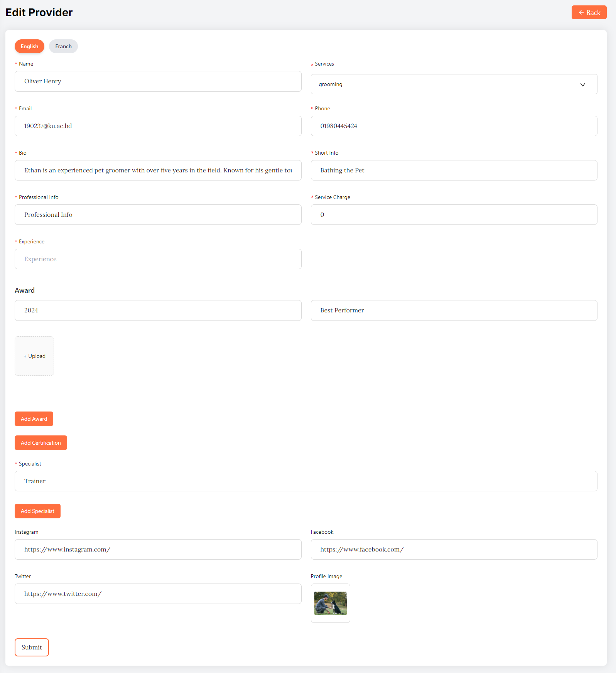This screenshot has width=616, height=673.
Task: Click the award year field showing 2024
Action: pos(158,310)
